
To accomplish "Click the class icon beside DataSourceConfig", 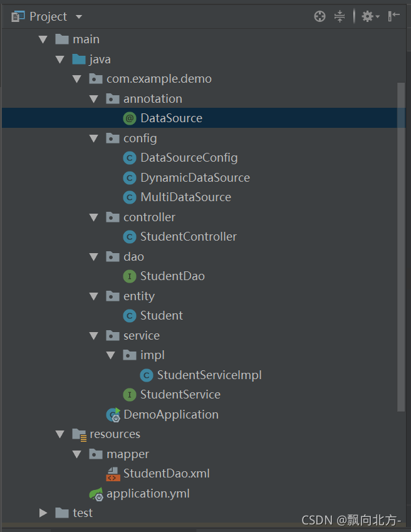I will coord(129,157).
